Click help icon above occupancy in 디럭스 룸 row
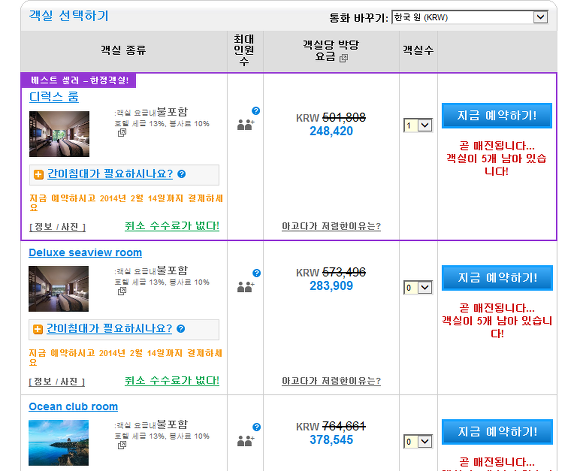This screenshot has width=580, height=471. tap(256, 111)
